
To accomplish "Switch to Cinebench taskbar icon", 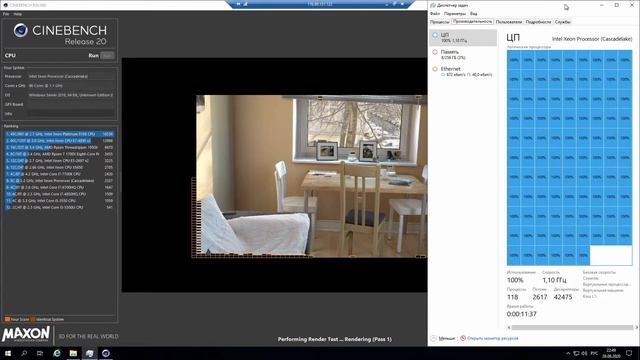I will [106, 353].
